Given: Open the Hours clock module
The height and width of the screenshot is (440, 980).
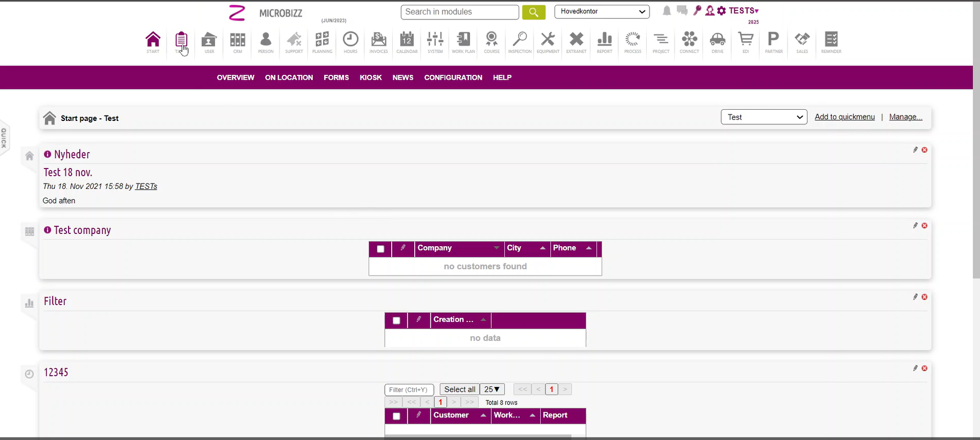Looking at the screenshot, I should 350,42.
